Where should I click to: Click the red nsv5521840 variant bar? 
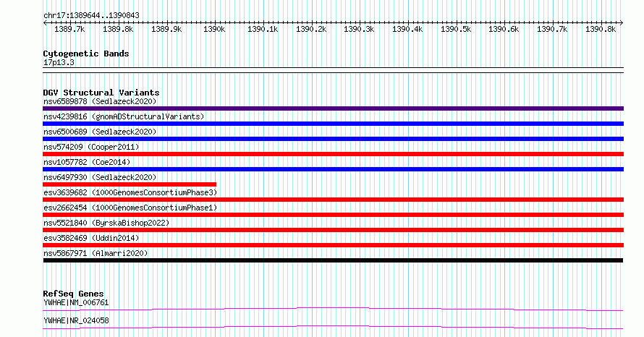point(333,230)
